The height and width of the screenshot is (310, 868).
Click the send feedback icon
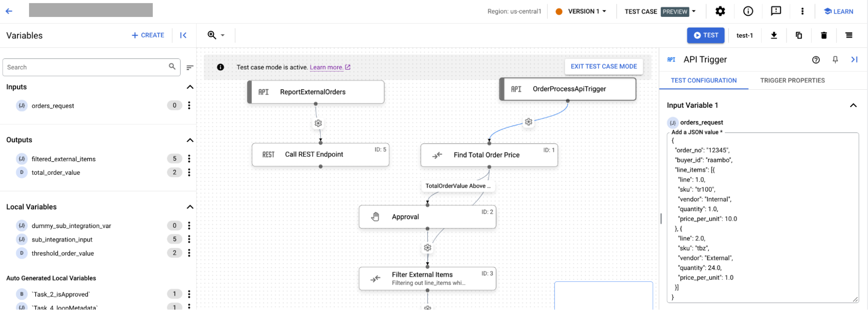[x=776, y=12]
